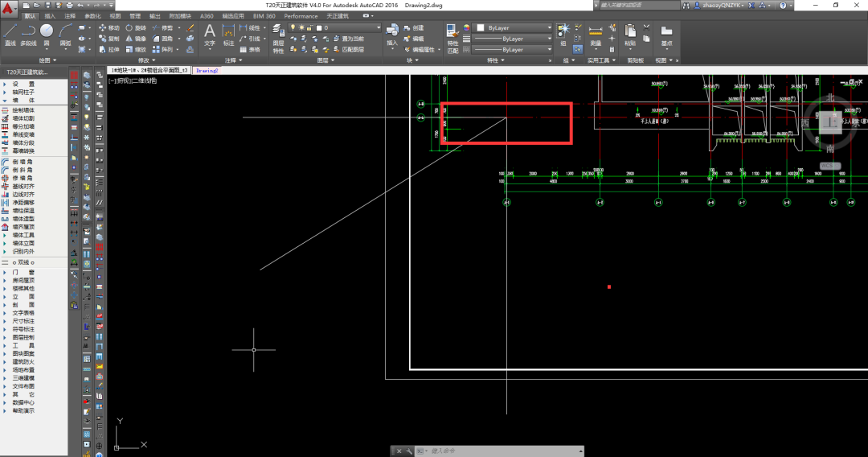Screen dimensions: 868x457
Task: Toggle the layer on/off lightbulb icon
Action: [x=292, y=27]
